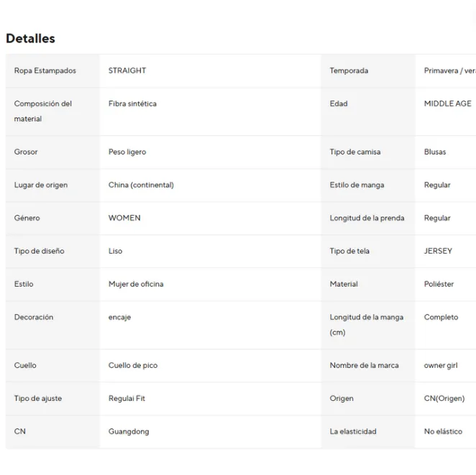This screenshot has width=476, height=475.
Task: Click the Temporada label
Action: (x=349, y=70)
